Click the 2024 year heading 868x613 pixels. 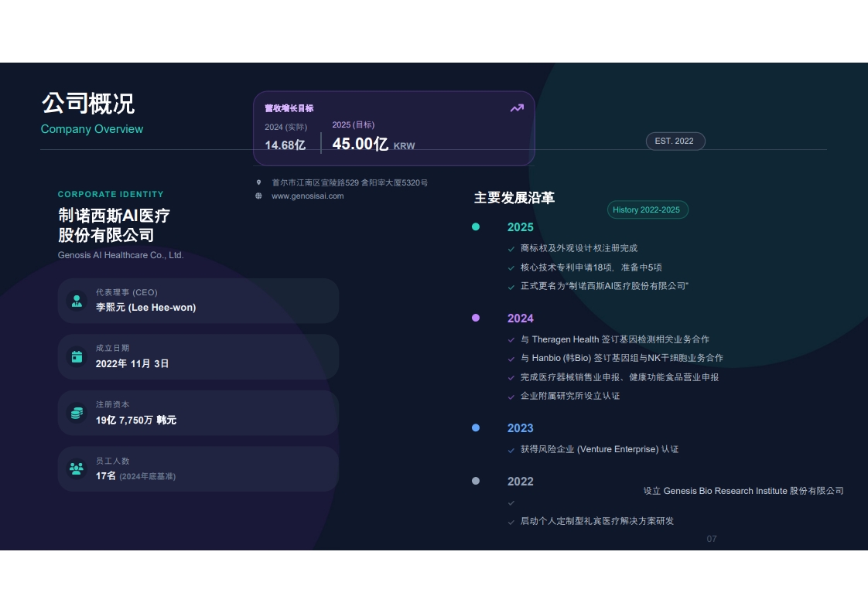pos(521,318)
